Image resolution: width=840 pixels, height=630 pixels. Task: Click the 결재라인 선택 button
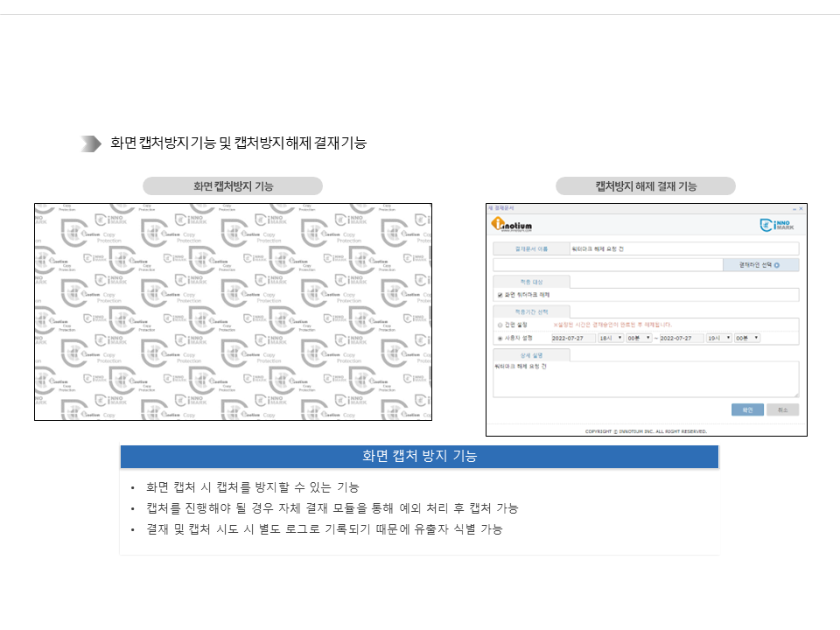(x=760, y=265)
